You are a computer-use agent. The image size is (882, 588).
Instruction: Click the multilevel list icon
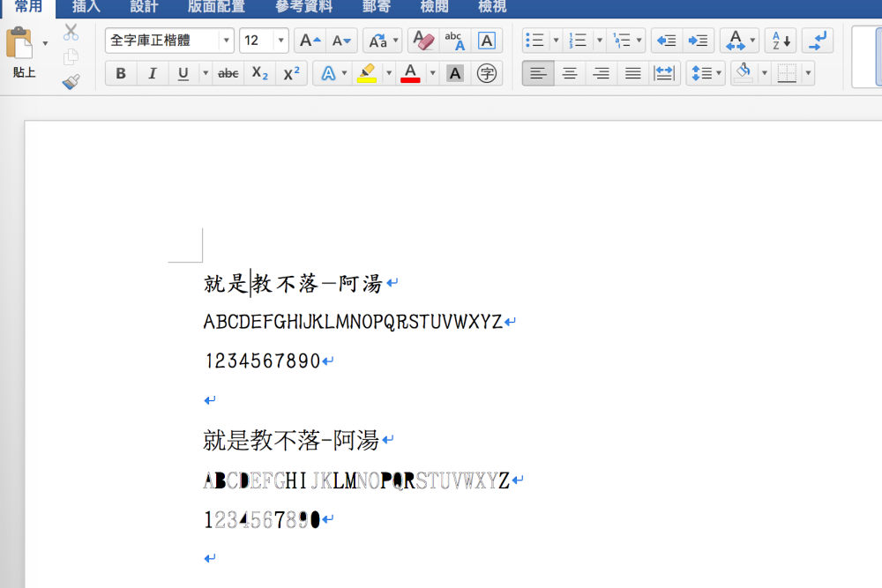(x=622, y=41)
